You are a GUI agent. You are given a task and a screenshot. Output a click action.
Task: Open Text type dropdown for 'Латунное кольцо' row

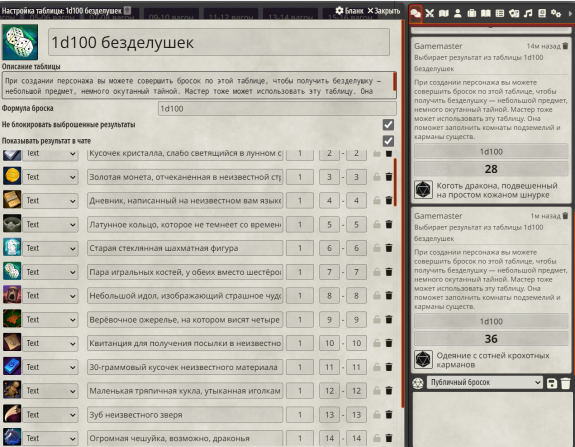[50, 224]
